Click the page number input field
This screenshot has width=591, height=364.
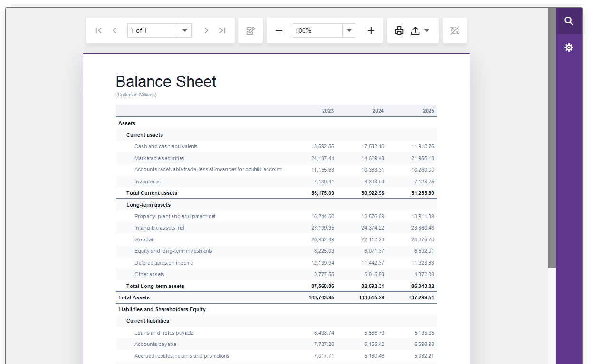pos(153,30)
